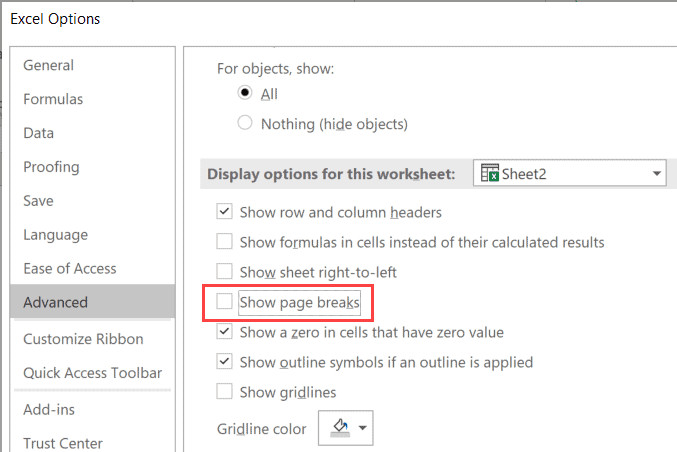Select the Ease of Access category

point(70,268)
